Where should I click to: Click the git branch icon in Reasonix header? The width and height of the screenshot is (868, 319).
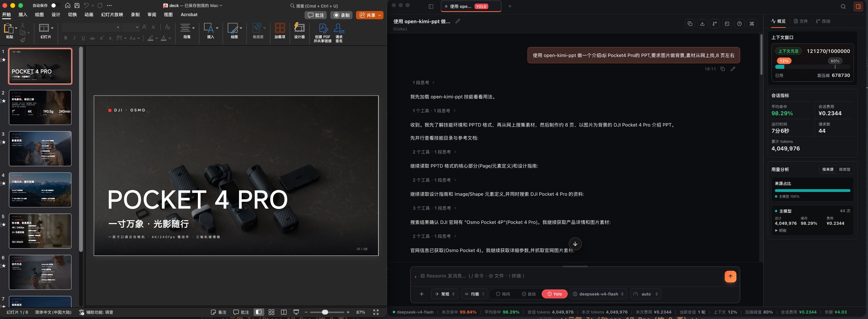tap(715, 24)
